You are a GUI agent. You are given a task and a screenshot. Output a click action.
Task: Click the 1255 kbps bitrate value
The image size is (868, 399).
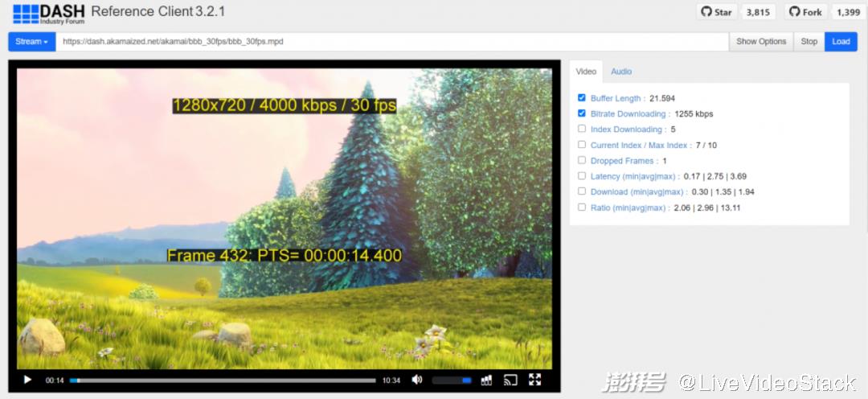pyautogui.click(x=694, y=114)
